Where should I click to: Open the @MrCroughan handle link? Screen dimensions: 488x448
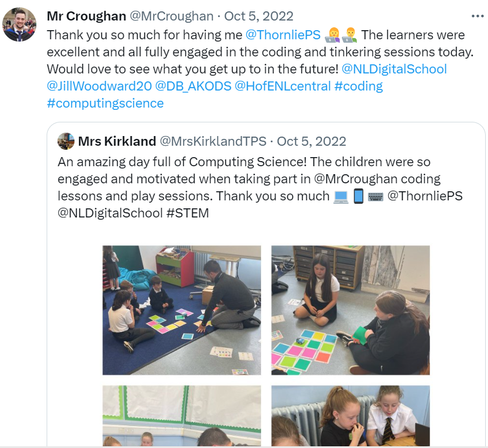coord(171,16)
